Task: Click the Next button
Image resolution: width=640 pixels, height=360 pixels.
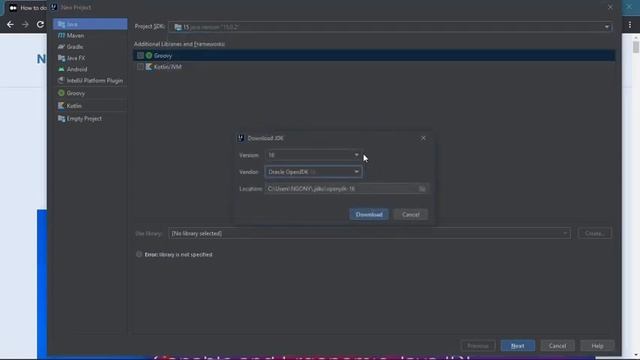Action: point(518,346)
